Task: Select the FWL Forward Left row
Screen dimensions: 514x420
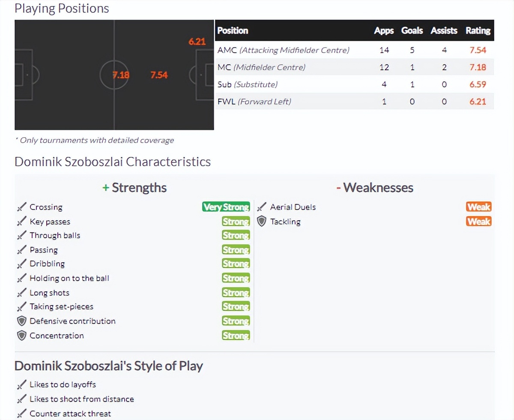Action: pyautogui.click(x=254, y=102)
